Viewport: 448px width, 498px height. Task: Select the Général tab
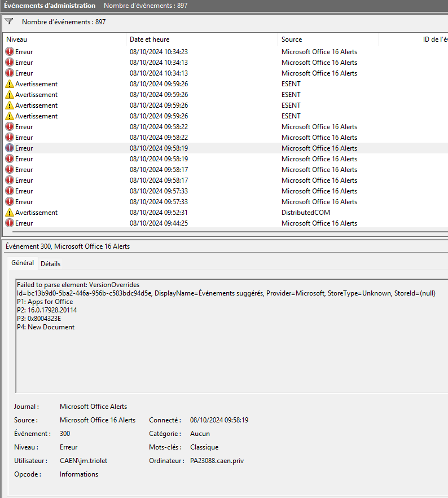click(x=23, y=263)
